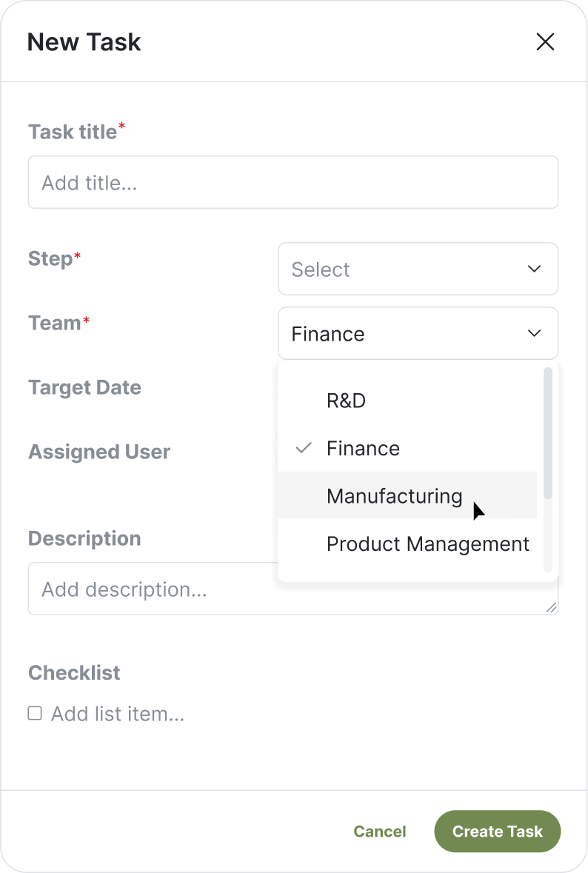Click the team list scrollbar thumb
Viewport: 588px width, 873px height.
point(548,433)
